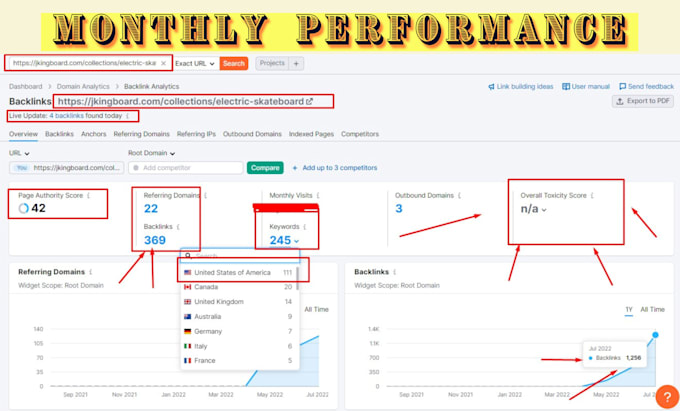Click Backlinks count 369
The height and width of the screenshot is (411, 680).
[x=155, y=240]
